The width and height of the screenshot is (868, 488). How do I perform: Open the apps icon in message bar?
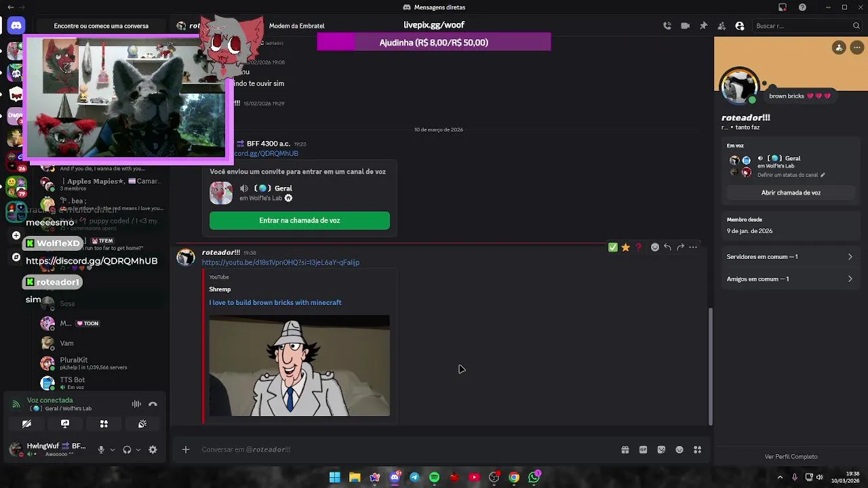697,449
